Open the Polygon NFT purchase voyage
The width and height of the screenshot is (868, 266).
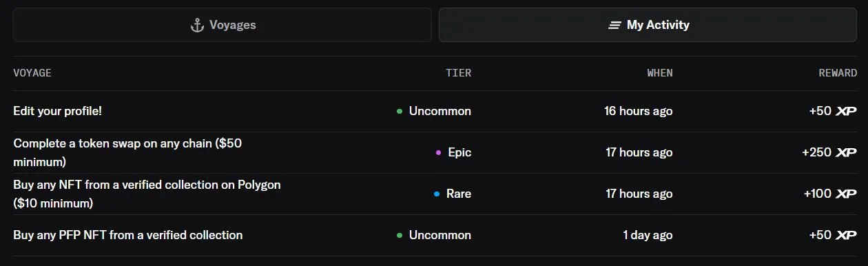147,194
